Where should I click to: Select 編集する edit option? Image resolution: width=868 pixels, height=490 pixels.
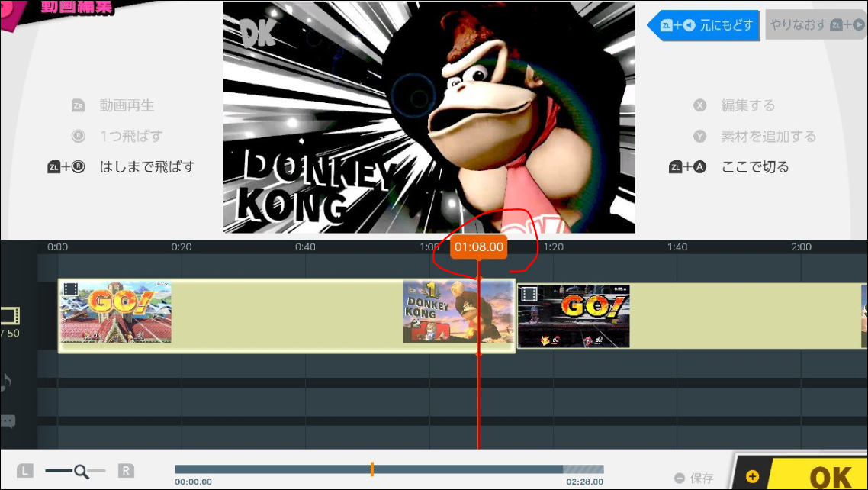point(748,105)
